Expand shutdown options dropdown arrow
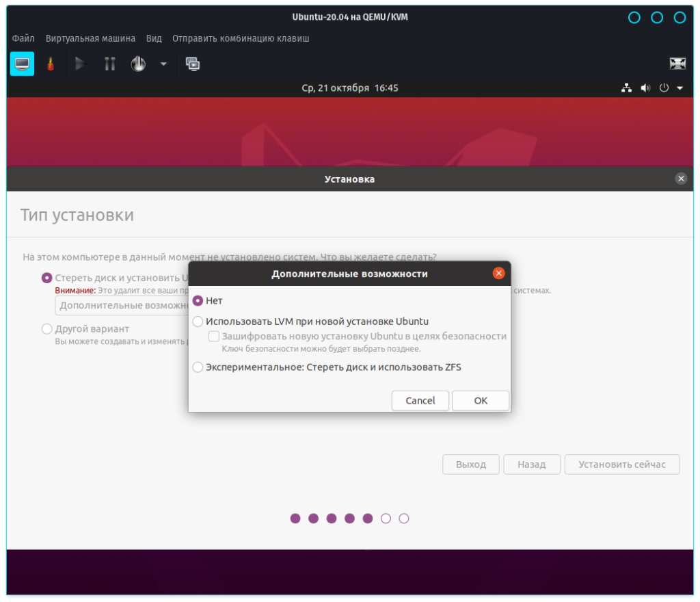 tap(163, 64)
